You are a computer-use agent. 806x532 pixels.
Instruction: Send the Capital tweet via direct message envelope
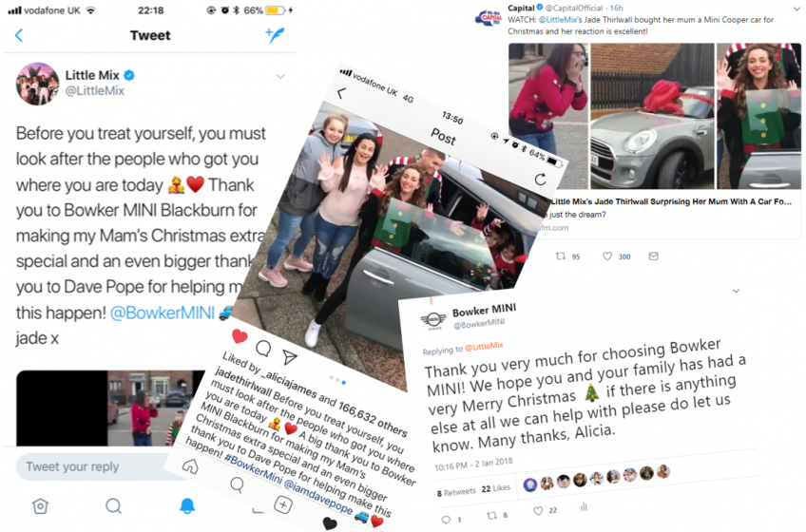[x=653, y=256]
